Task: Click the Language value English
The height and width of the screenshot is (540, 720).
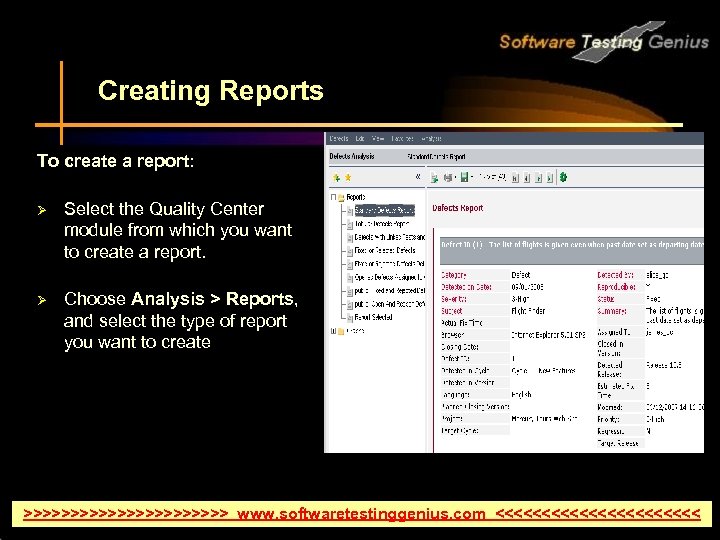Action: [x=522, y=394]
